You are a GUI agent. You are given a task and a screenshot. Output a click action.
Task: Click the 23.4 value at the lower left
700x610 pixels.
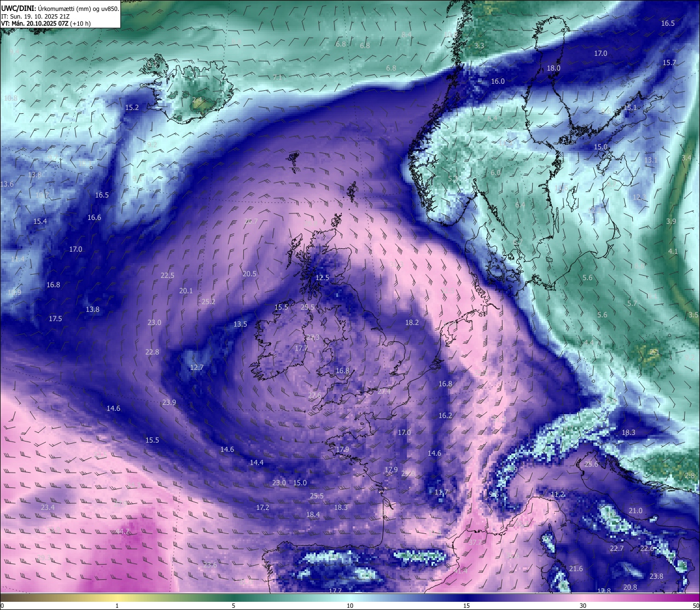coord(48,508)
